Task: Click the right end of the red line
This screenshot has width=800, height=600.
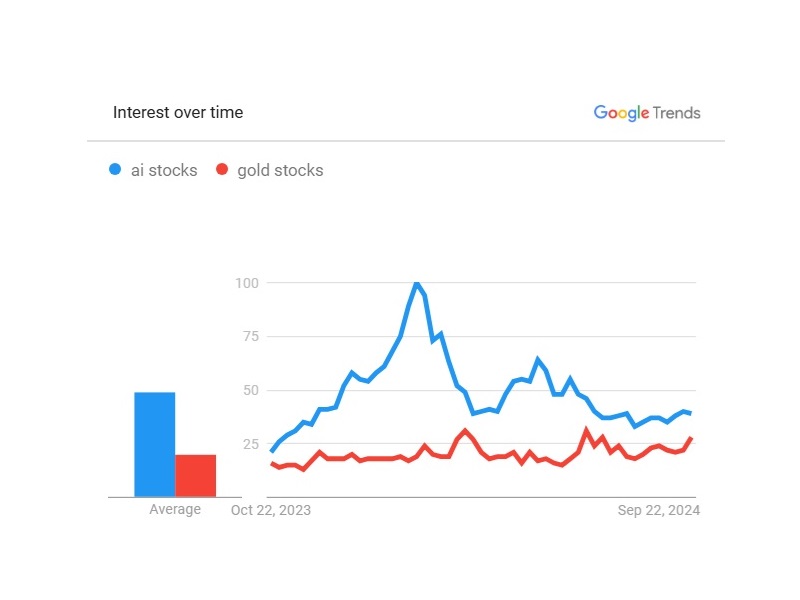Action: pyautogui.click(x=691, y=438)
